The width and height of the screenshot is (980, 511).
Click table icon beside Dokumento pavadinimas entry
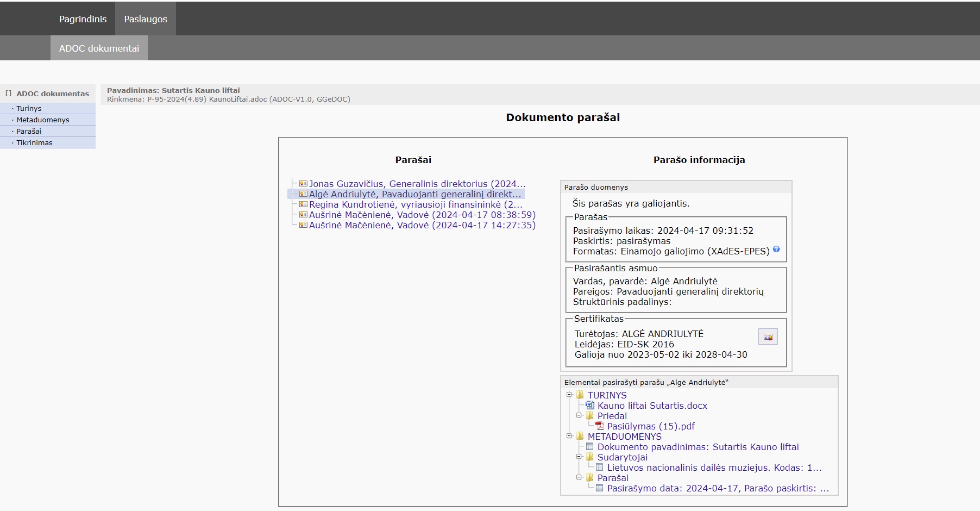[590, 447]
